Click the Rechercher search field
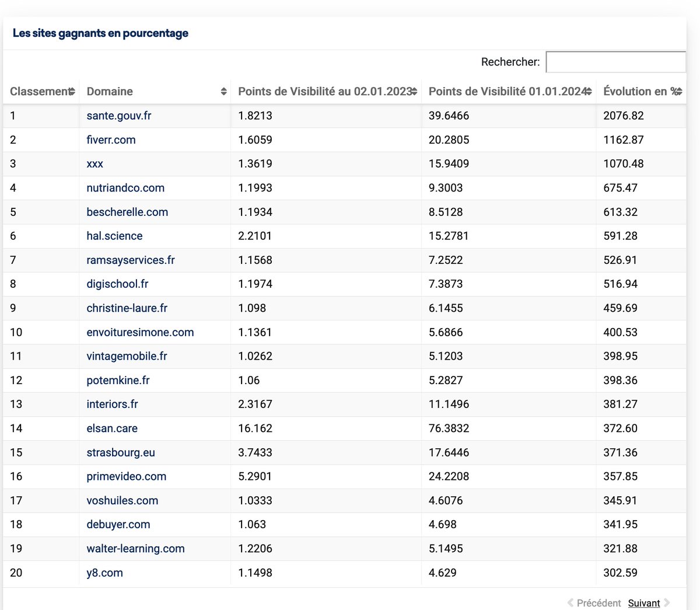The height and width of the screenshot is (610, 700). 616,62
